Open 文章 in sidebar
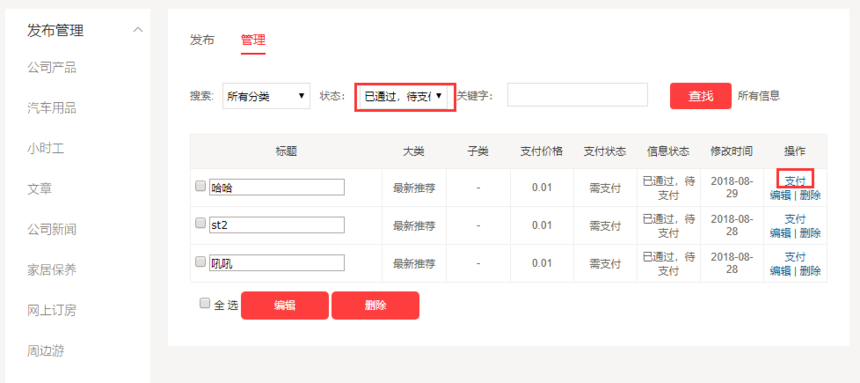Screen dimensions: 860x383 tap(39, 189)
